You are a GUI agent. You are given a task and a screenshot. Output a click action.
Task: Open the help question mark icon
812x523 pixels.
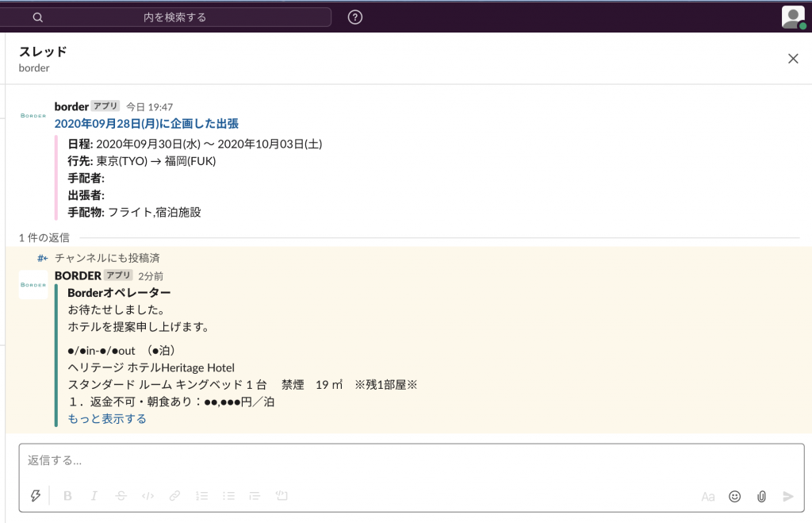[355, 17]
